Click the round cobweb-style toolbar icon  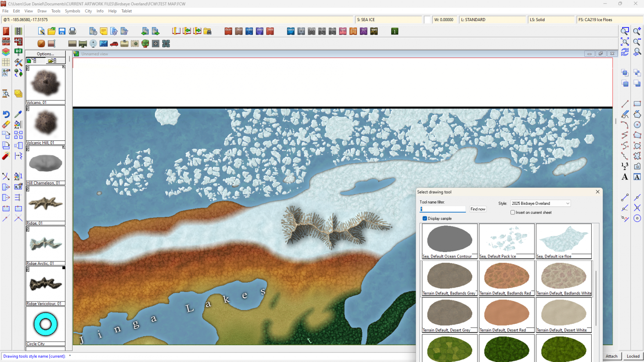coord(93,43)
